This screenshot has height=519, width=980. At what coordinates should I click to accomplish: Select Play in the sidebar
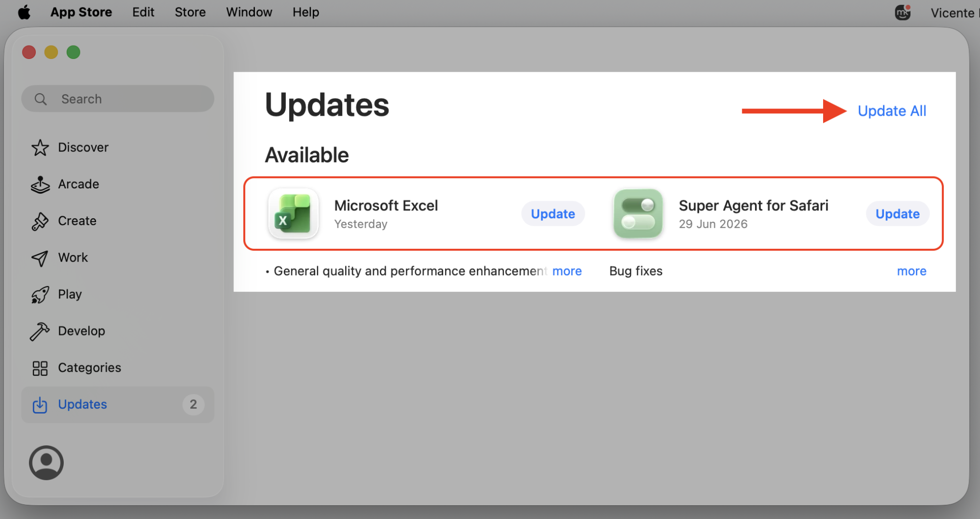[x=118, y=295]
